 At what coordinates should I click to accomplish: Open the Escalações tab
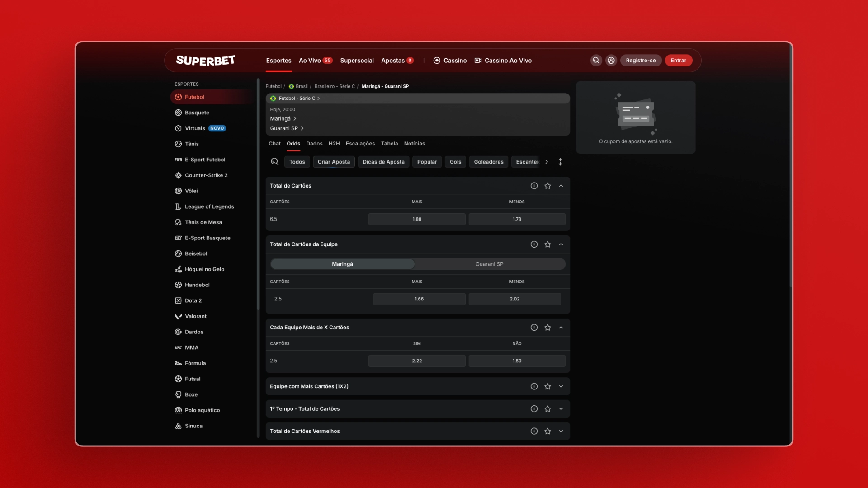(x=360, y=144)
